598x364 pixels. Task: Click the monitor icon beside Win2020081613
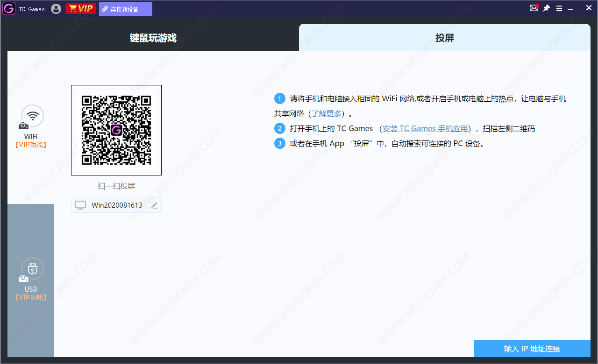80,205
